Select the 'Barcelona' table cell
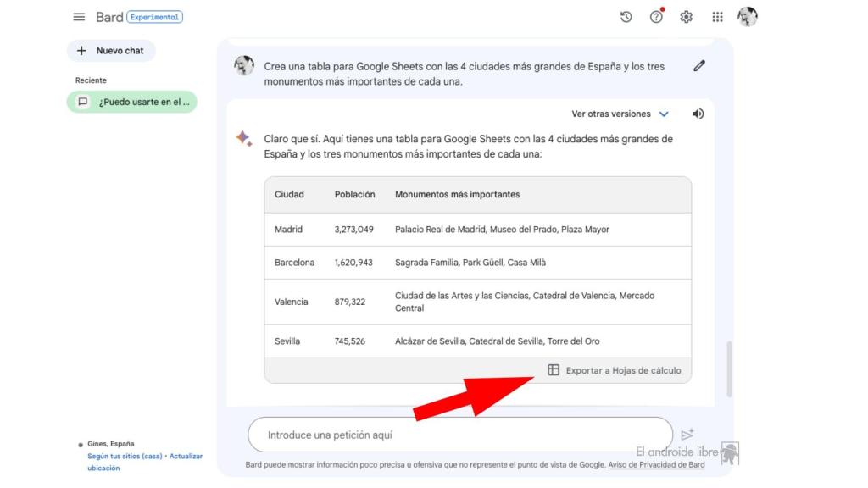 pyautogui.click(x=294, y=263)
